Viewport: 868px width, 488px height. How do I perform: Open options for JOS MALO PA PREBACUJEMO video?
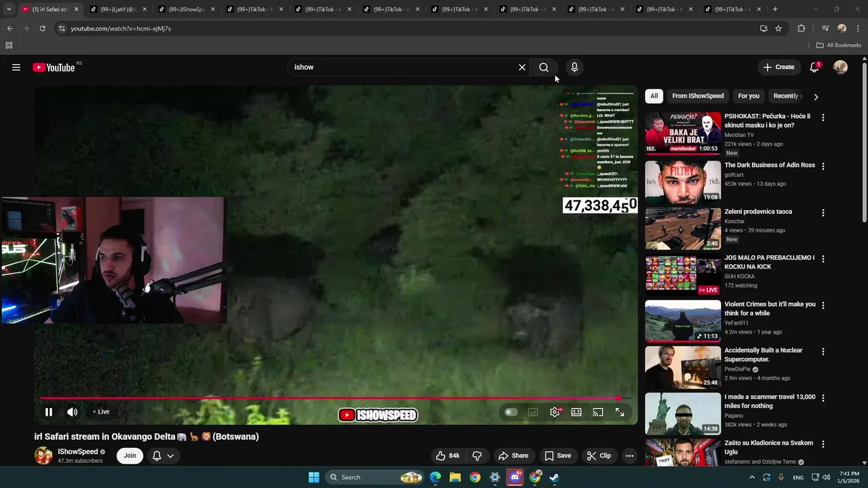pyautogui.click(x=823, y=259)
